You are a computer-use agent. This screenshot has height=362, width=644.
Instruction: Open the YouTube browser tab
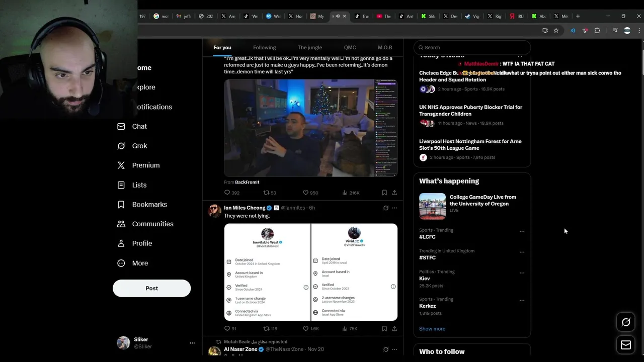[x=383, y=16]
